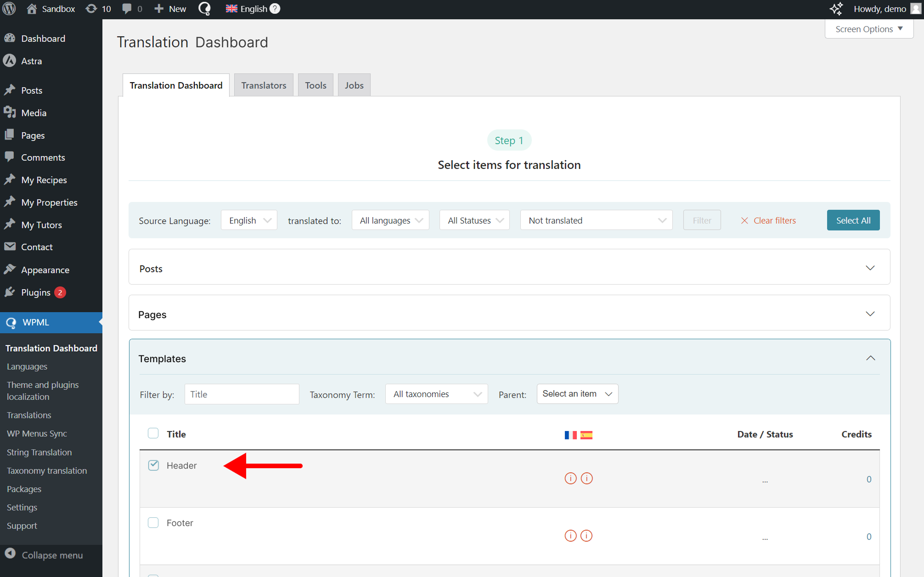Image resolution: width=924 pixels, height=577 pixels.
Task: Click second status icon in Footer row
Action: click(586, 536)
